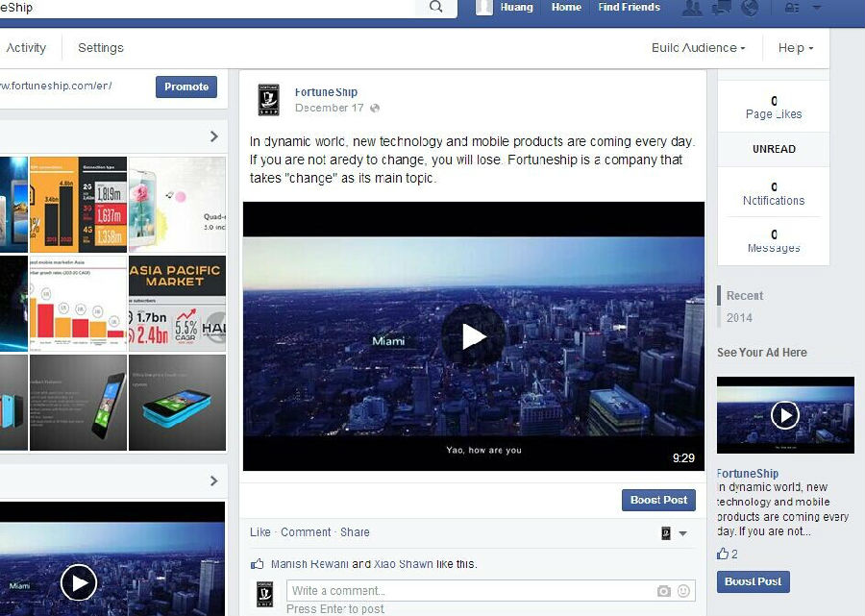Switch to the Activity tab
This screenshot has width=865, height=616.
coord(25,48)
